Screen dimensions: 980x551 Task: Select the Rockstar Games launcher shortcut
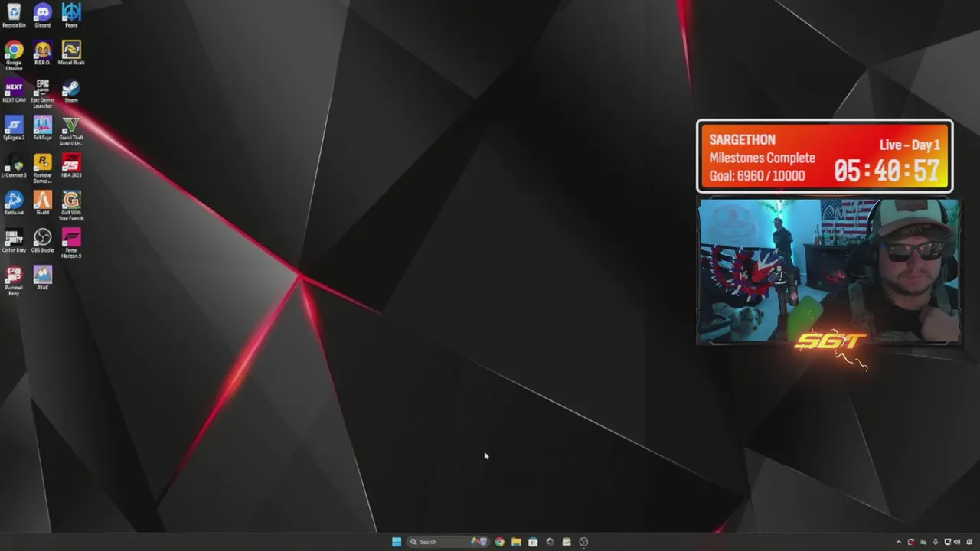tap(43, 168)
